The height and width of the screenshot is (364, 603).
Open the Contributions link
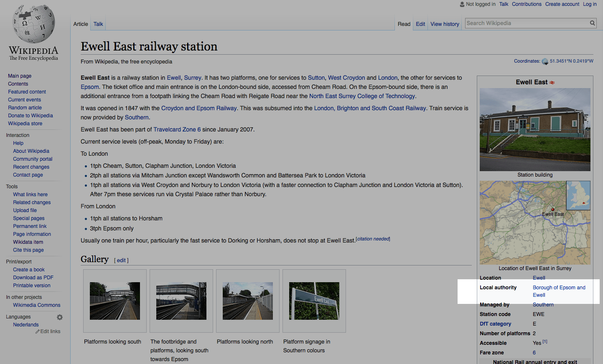click(x=527, y=4)
